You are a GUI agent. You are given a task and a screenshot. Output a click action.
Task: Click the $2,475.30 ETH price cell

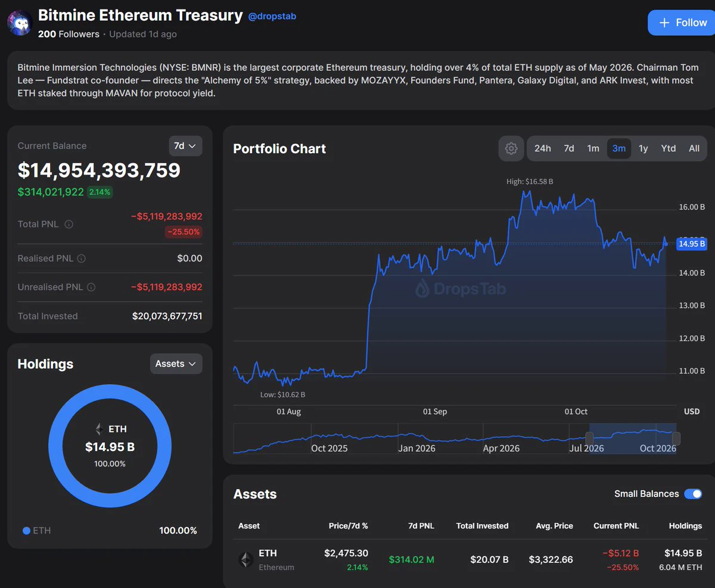point(346,553)
